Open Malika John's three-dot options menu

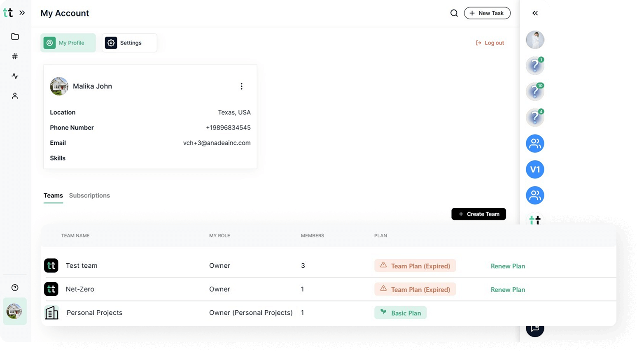[241, 86]
